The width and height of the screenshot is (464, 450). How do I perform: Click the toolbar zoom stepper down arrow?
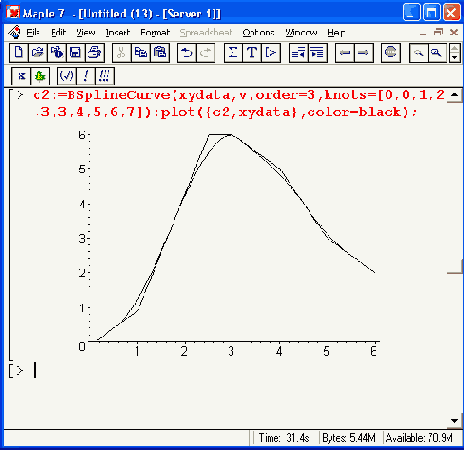click(455, 58)
